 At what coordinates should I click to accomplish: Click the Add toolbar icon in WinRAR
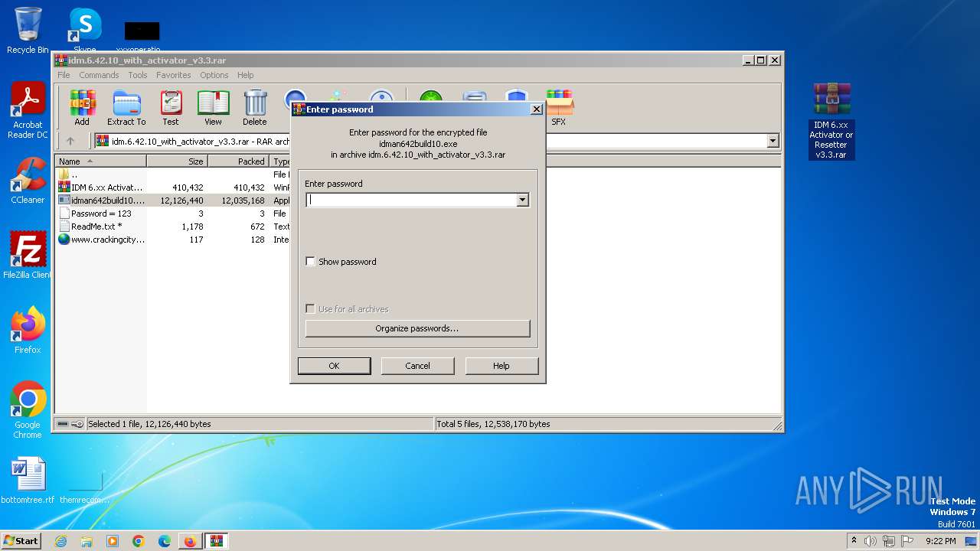click(x=82, y=108)
